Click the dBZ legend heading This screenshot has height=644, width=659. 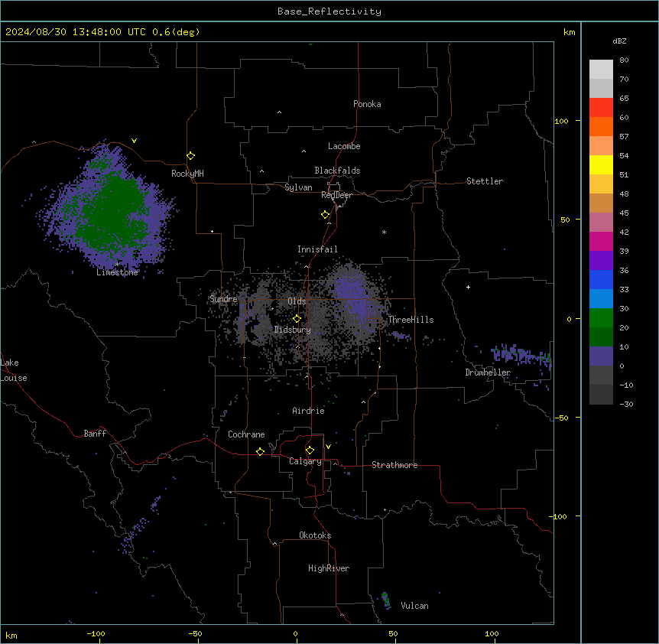tap(619, 41)
